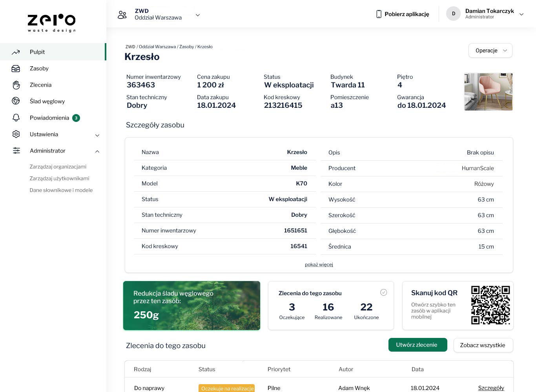Click the 16 Realizowane counter
536x392 pixels.
328,311
